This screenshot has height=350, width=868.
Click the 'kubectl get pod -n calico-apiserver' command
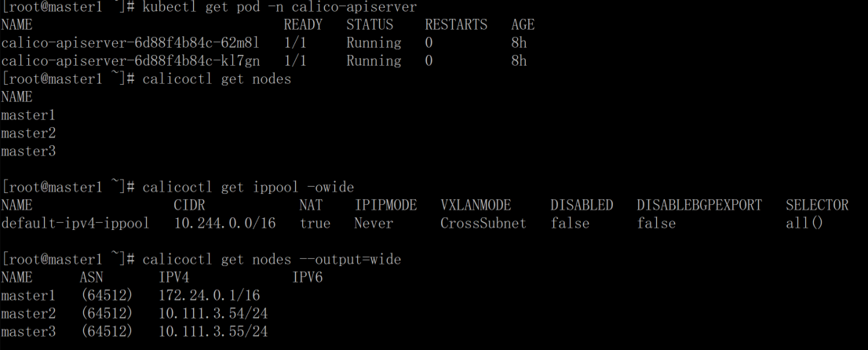(279, 7)
